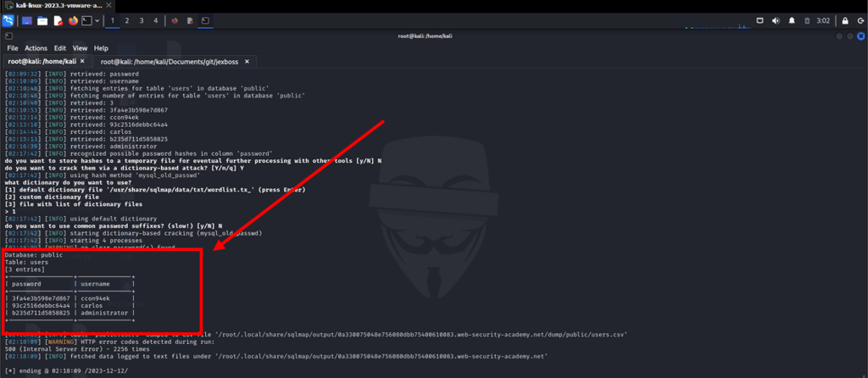Switch to workspace 4
Screen dimensions: 868x378
coord(156,21)
